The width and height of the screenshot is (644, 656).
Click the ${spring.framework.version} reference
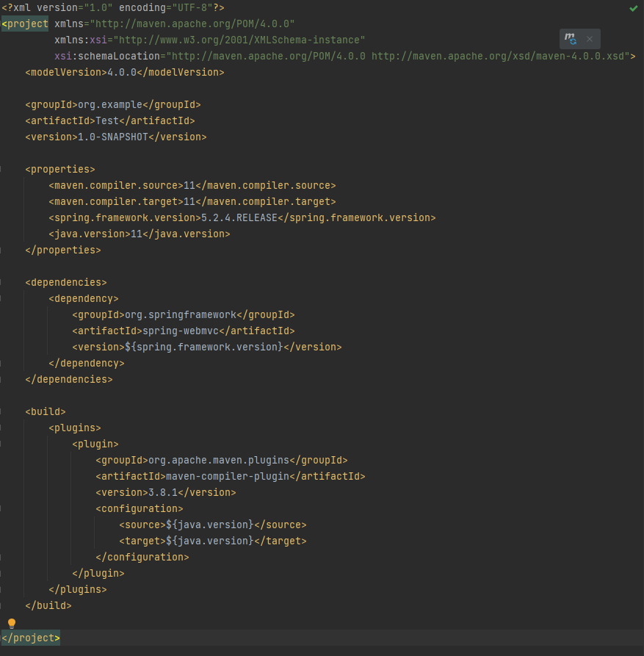(x=204, y=347)
